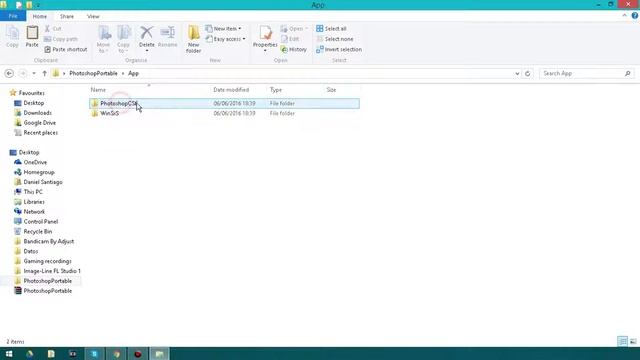
Task: Open the Easy access dropdown
Action: pos(225,39)
